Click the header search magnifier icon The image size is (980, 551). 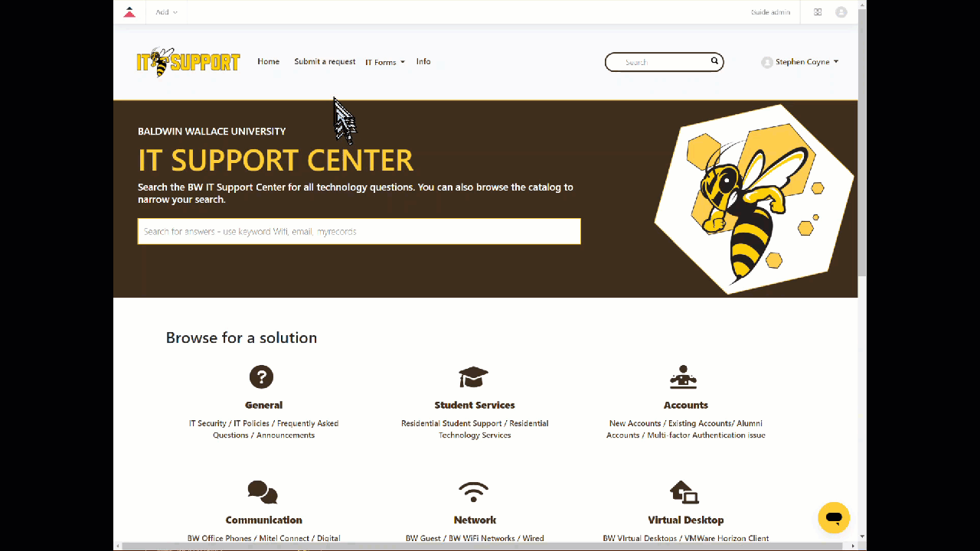pos(714,61)
